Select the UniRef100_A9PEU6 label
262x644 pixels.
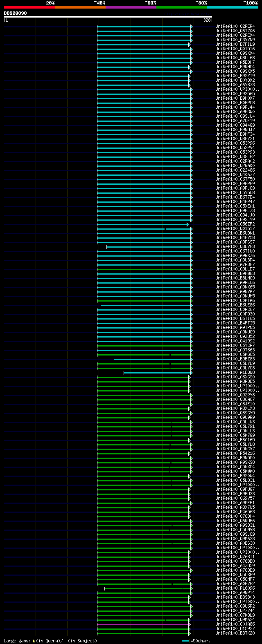(235, 283)
